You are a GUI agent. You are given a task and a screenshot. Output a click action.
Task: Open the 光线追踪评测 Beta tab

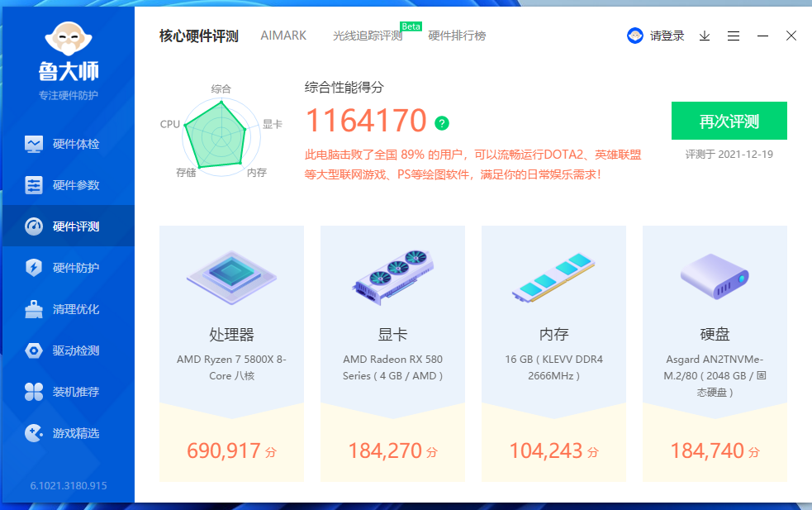[x=367, y=36]
